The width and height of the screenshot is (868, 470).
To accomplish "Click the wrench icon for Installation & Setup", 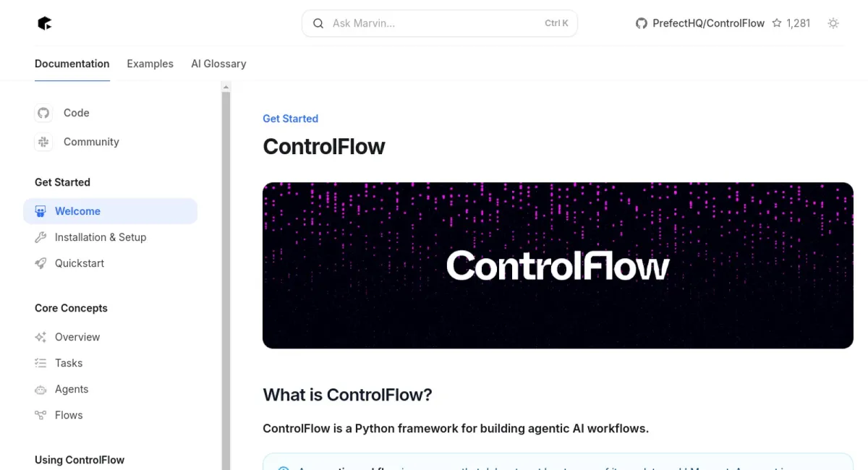I will tap(41, 237).
